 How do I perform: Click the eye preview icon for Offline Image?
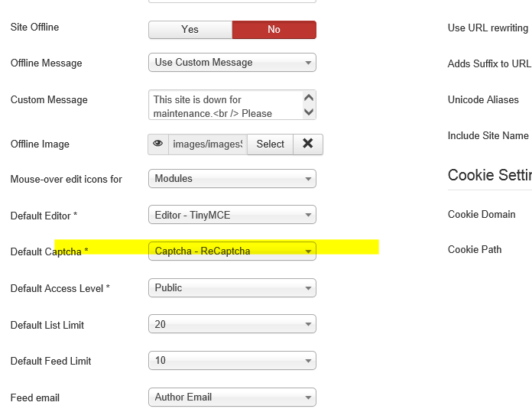(158, 144)
